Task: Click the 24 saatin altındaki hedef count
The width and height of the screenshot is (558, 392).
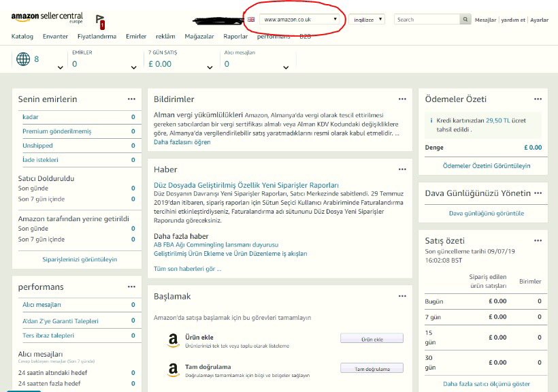Action: point(133,373)
